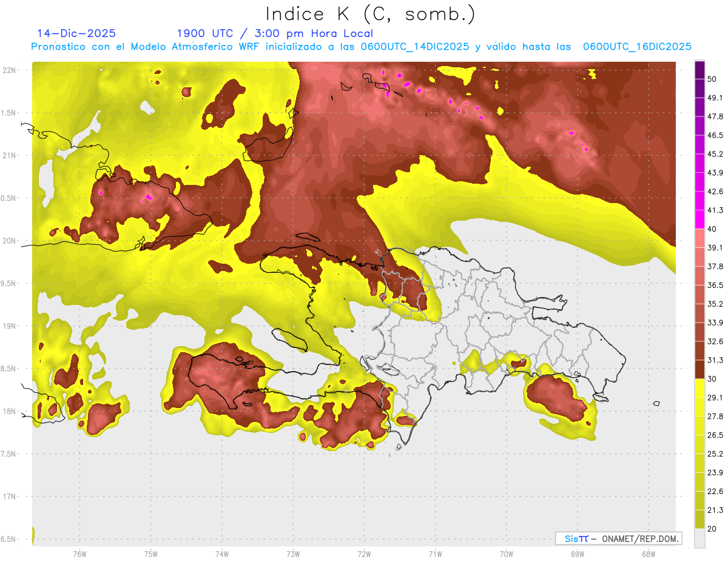Click the dark brown legend swatch between 30 and 31.3
The width and height of the screenshot is (728, 562).
[699, 369]
